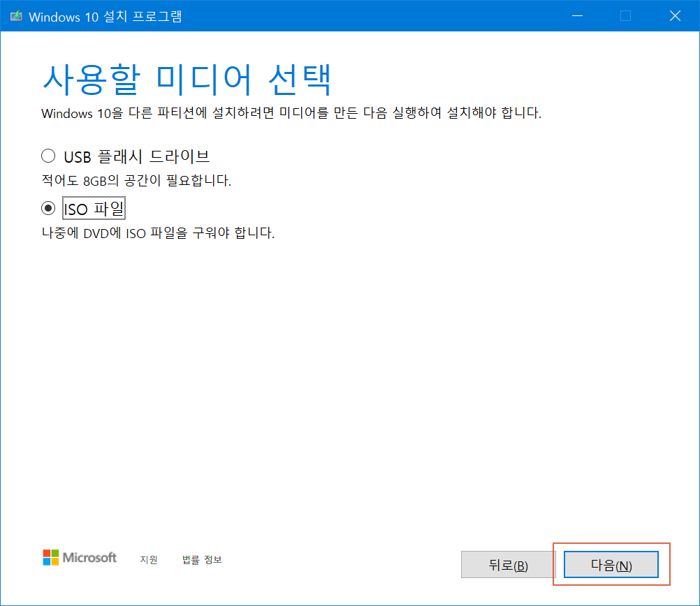Open the 지원 link
Image resolution: width=700 pixels, height=606 pixels.
149,560
